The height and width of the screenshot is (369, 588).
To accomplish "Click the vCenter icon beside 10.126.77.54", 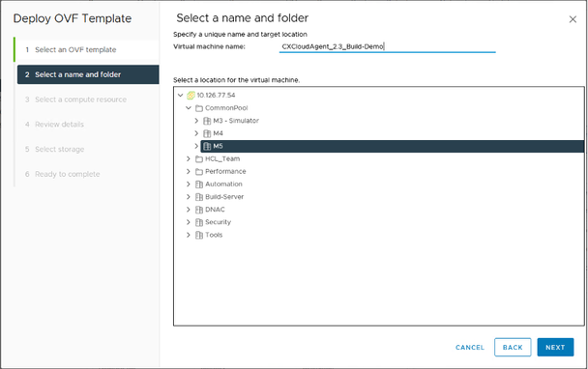I will [191, 96].
